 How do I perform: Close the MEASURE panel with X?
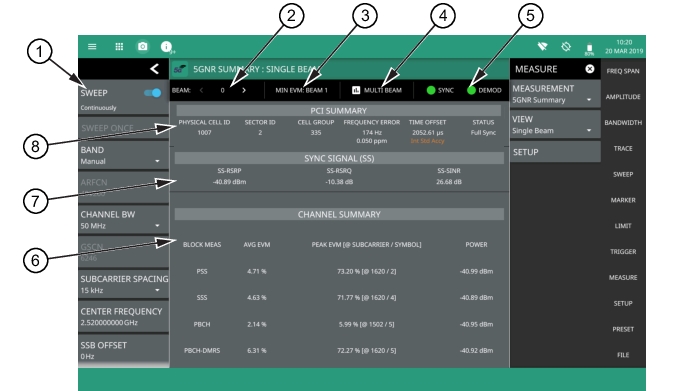click(x=589, y=69)
